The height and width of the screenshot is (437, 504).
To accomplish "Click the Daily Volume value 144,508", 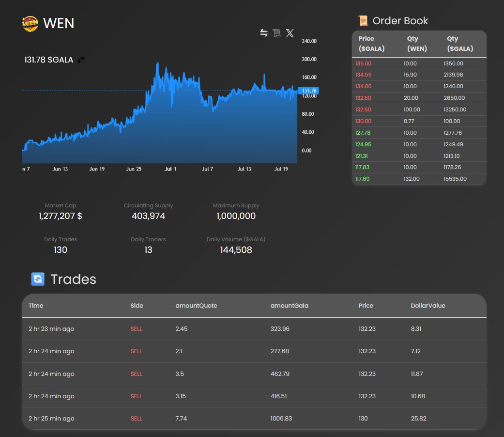I will pos(236,250).
